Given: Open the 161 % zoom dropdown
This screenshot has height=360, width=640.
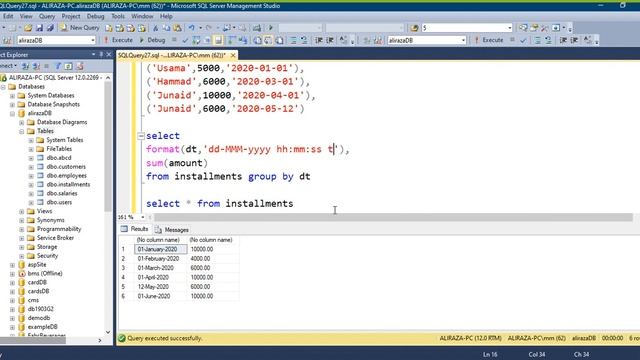Looking at the screenshot, I should tap(142, 217).
